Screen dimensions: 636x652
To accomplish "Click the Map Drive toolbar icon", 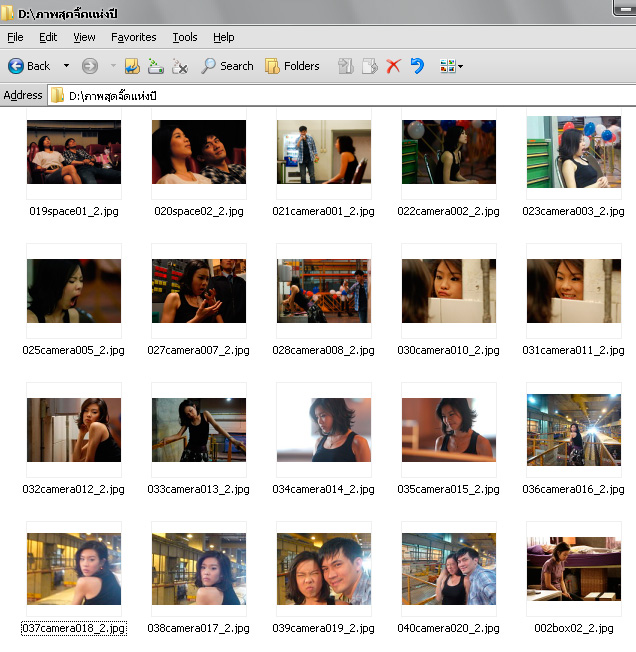I will click(x=156, y=66).
